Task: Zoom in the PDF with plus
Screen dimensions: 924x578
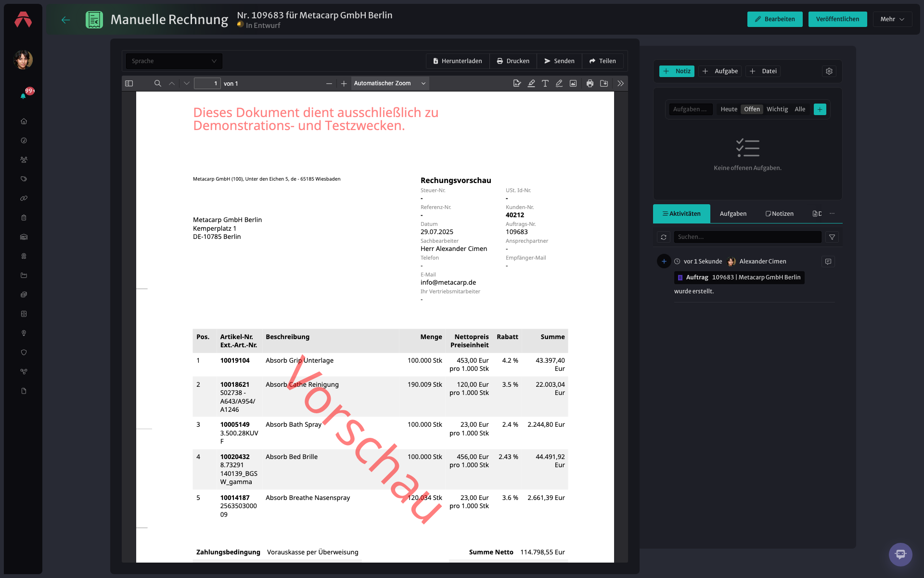Action: [x=344, y=83]
